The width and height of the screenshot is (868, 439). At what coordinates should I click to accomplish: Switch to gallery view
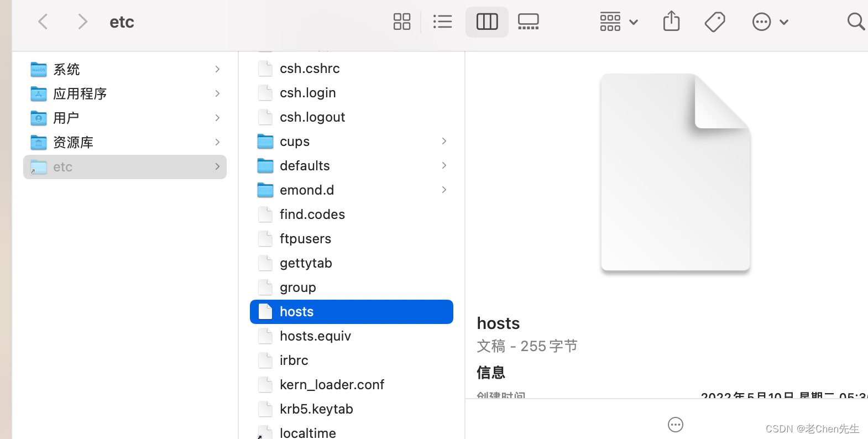coord(528,22)
